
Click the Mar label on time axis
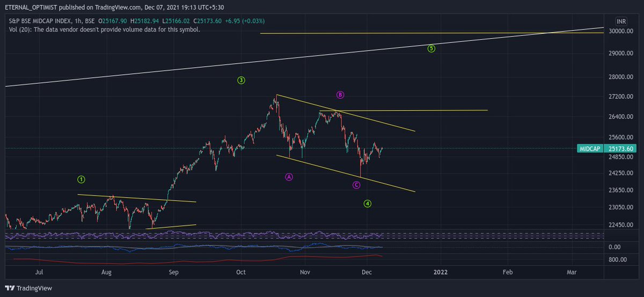[x=572, y=272]
